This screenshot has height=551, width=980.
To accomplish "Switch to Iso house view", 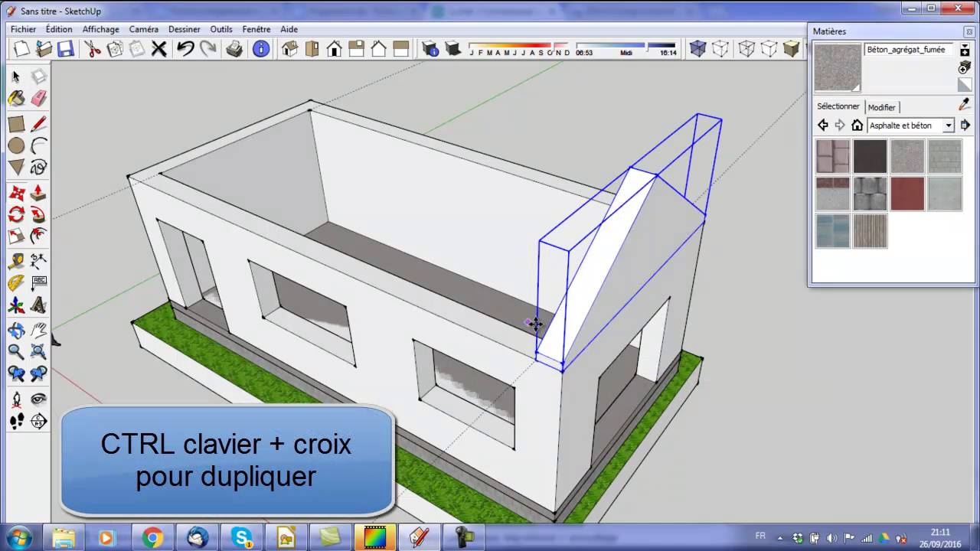I will tap(289, 49).
